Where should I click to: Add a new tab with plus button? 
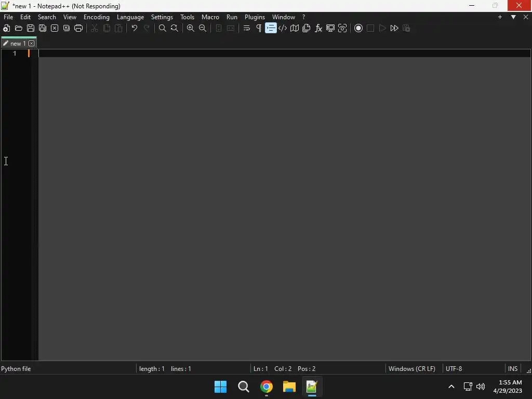coord(500,17)
